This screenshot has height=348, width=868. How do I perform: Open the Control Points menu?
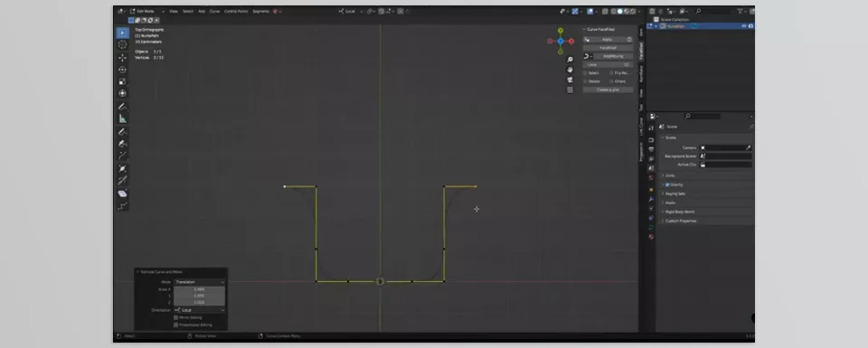click(236, 11)
